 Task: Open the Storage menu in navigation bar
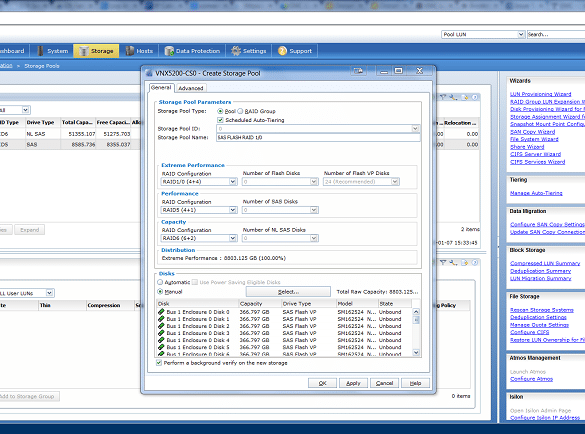[x=96, y=51]
